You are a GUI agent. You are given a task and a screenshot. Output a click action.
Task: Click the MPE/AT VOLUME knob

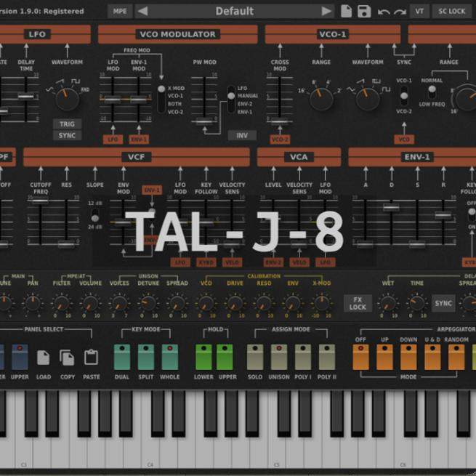[90, 303]
